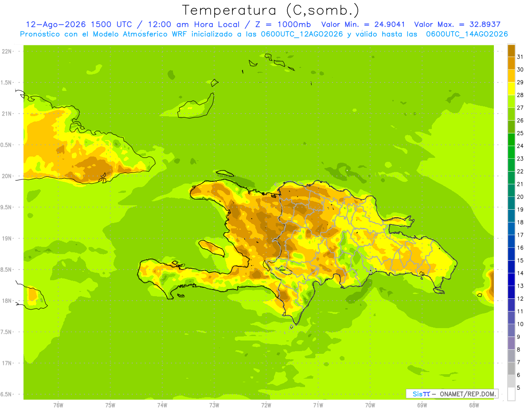This screenshot has width=532, height=411.
Task: Select the 'Valor Max. = 32.8937' readout
Action: click(x=457, y=25)
